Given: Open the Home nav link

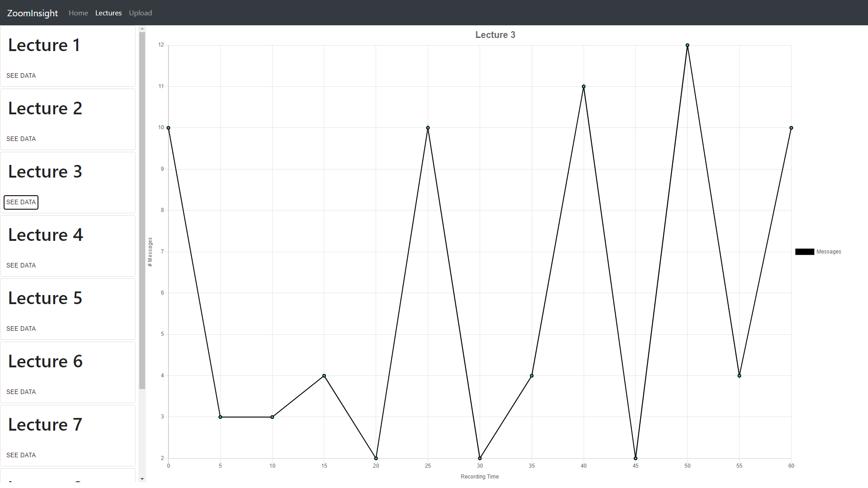Looking at the screenshot, I should (x=78, y=13).
